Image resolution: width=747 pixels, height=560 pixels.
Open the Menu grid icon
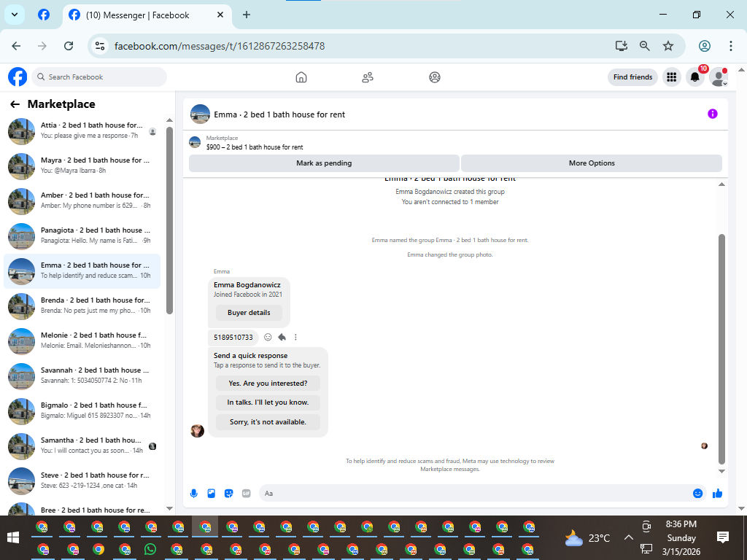click(672, 77)
